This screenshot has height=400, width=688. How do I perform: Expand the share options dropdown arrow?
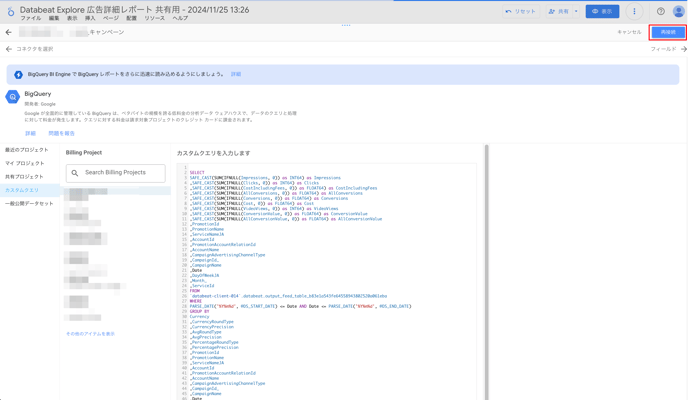576,11
